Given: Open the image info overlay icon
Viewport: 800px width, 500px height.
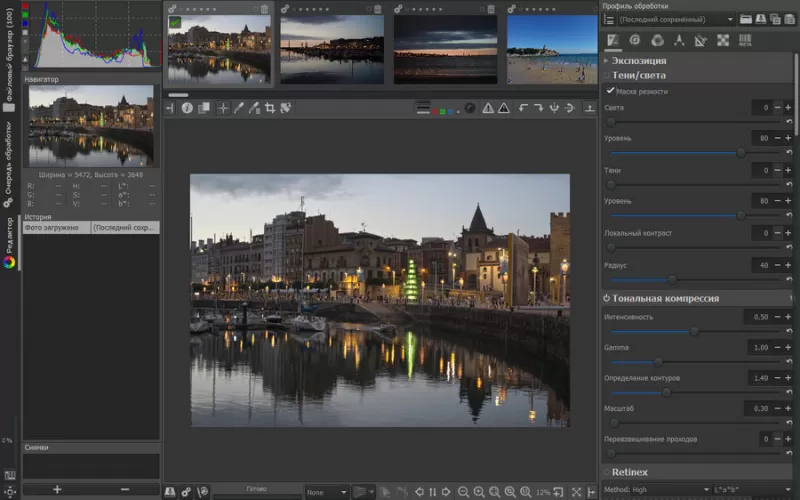Looking at the screenshot, I should 187,108.
